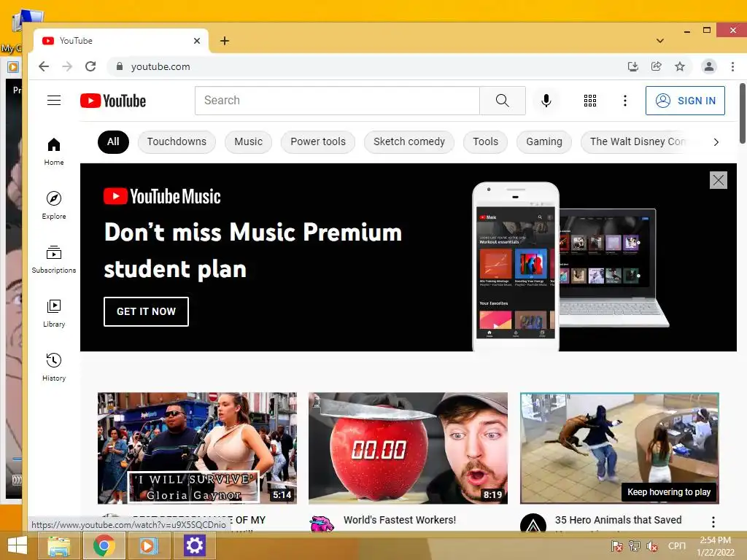
Task: Open Chrome three-dot menu
Action: 732,66
